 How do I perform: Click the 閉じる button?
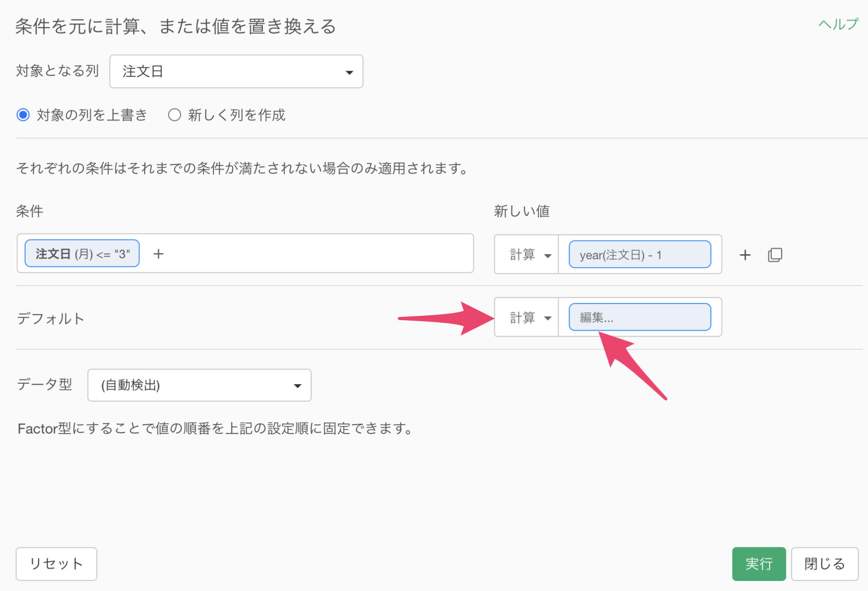click(824, 564)
